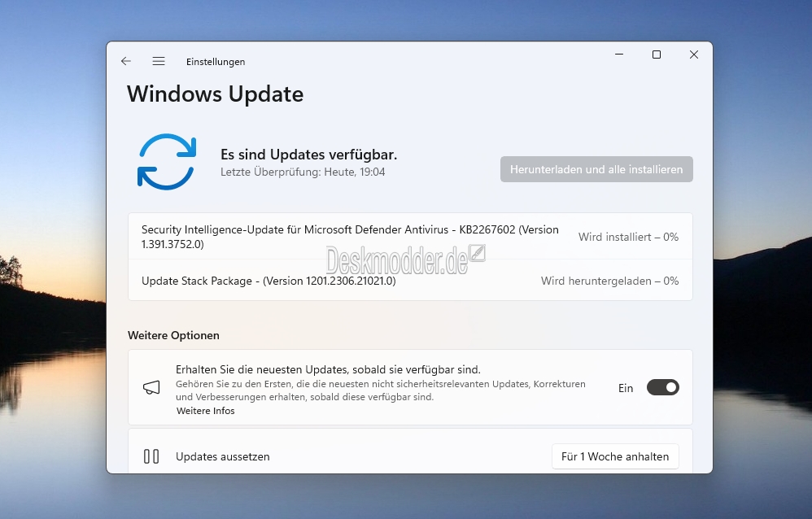Click the 'Wird installiert – 0%' status
The width and height of the screenshot is (812, 519).
(x=628, y=237)
